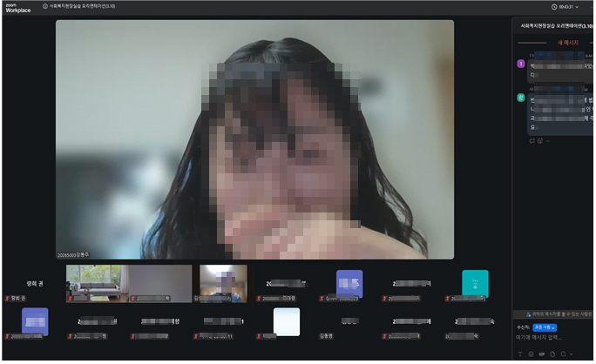The image size is (596, 364).
Task: Click the reply icon under the last message
Action: click(532, 140)
